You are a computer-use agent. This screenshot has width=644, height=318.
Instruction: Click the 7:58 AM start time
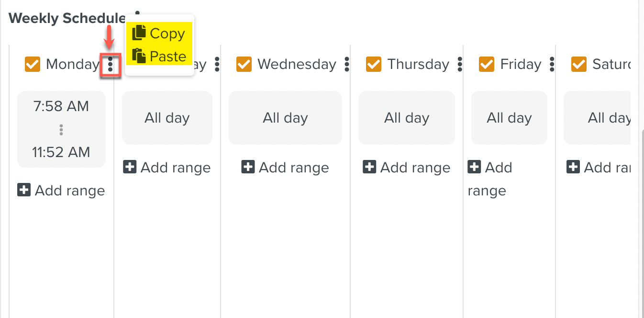click(x=61, y=106)
